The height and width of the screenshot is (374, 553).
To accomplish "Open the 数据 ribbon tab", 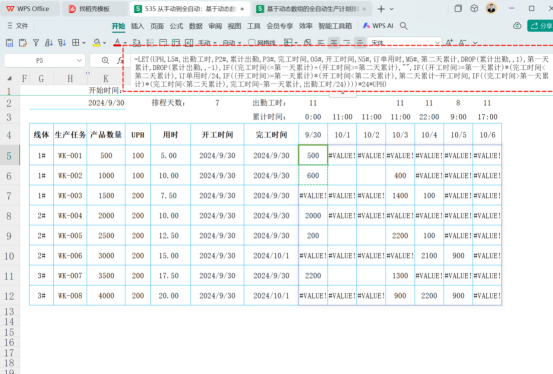I will click(195, 26).
